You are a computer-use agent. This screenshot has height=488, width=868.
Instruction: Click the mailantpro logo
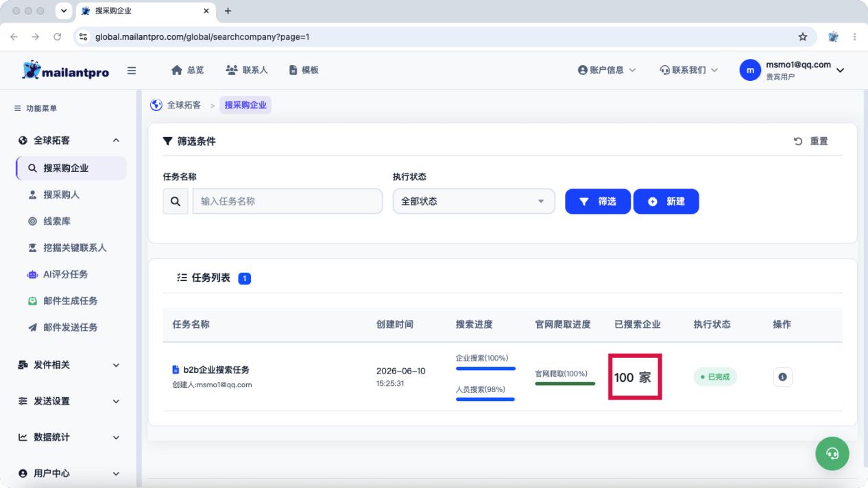coord(66,70)
